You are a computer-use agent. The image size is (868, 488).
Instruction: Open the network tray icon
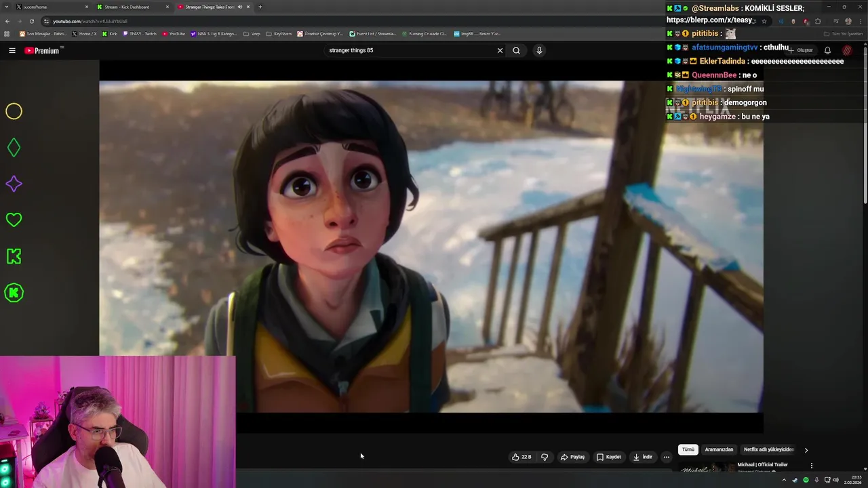(827, 480)
